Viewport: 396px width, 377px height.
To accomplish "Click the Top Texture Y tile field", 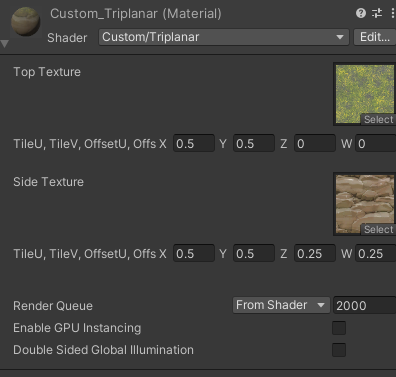I will tap(254, 144).
